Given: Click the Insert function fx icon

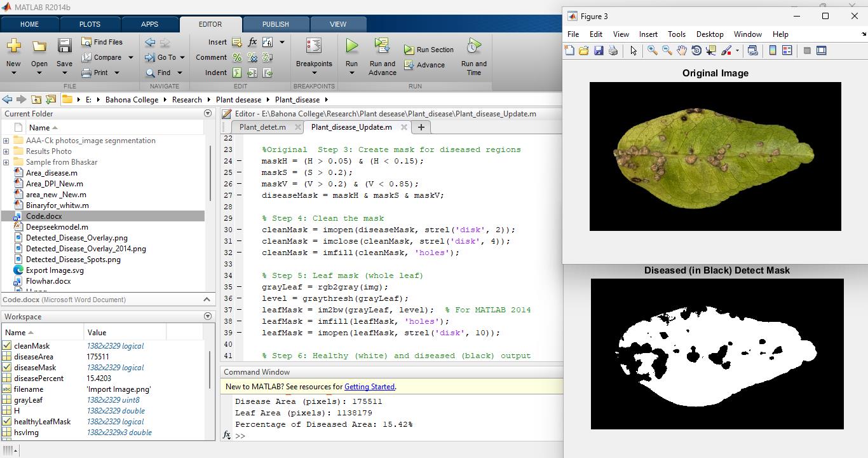Looking at the screenshot, I should coord(252,42).
